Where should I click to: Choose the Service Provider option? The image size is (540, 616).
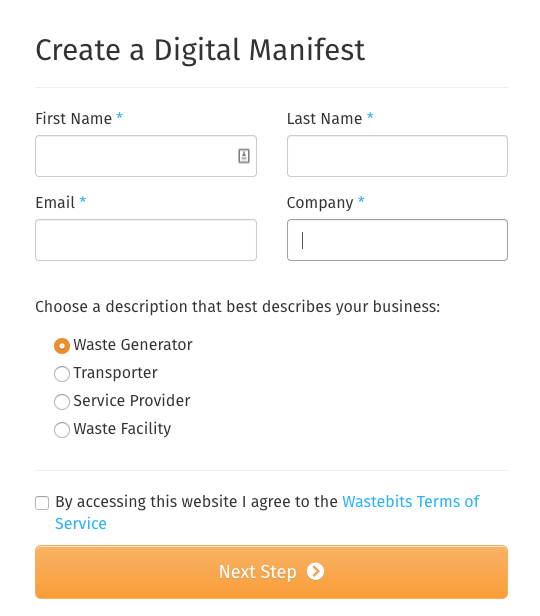62,402
